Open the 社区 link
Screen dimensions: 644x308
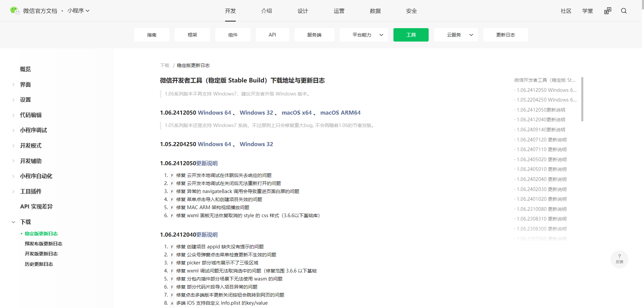click(x=566, y=11)
